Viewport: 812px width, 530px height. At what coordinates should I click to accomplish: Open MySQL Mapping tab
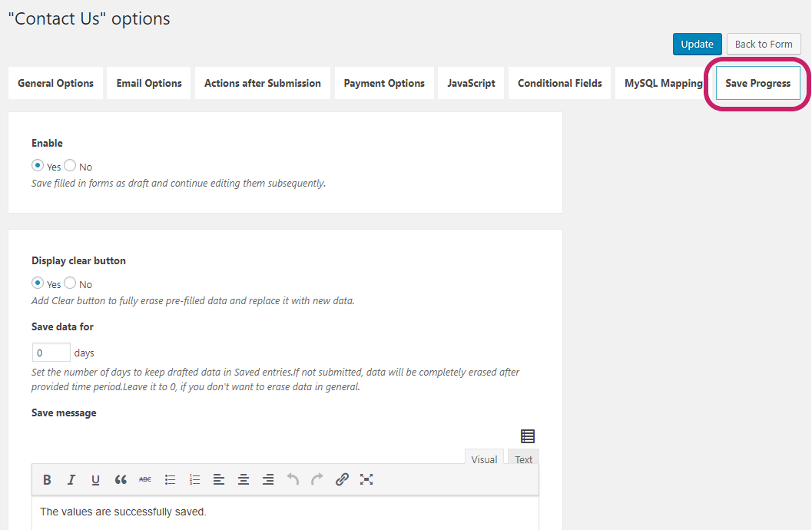[664, 83]
